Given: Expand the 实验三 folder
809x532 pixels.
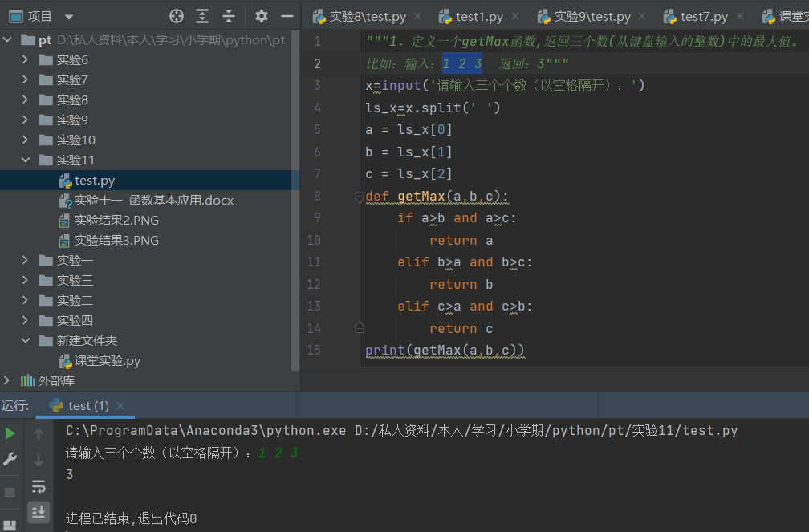Looking at the screenshot, I should pyautogui.click(x=25, y=280).
